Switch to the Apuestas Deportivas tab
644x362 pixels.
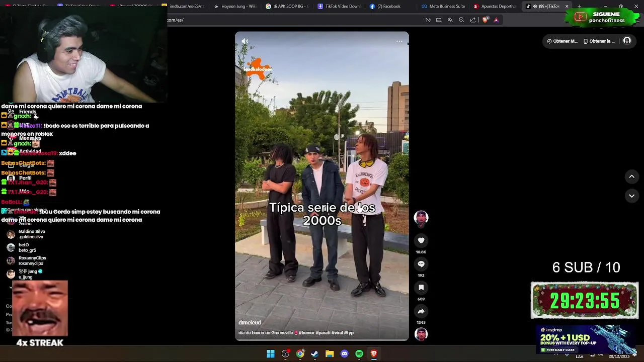tap(495, 7)
